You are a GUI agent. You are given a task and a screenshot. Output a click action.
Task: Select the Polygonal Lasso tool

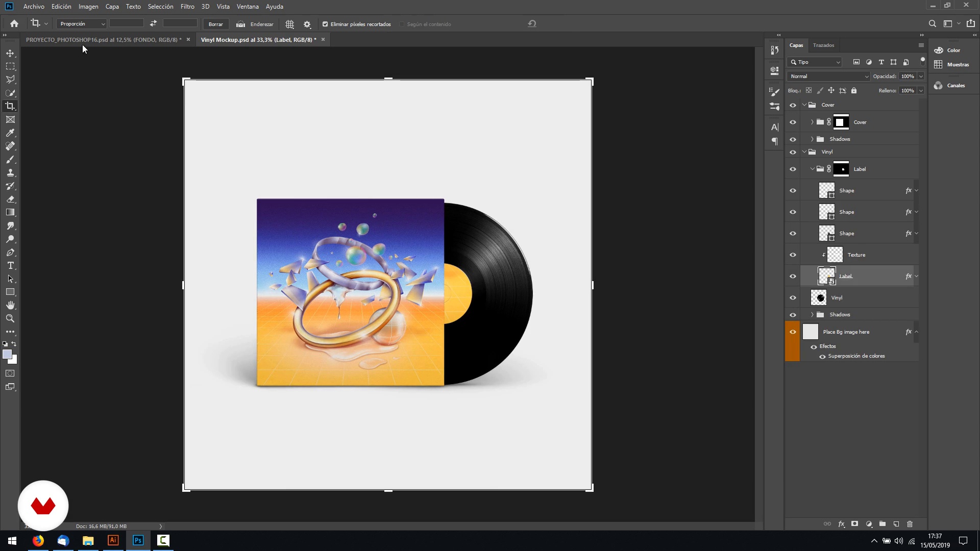(x=10, y=80)
